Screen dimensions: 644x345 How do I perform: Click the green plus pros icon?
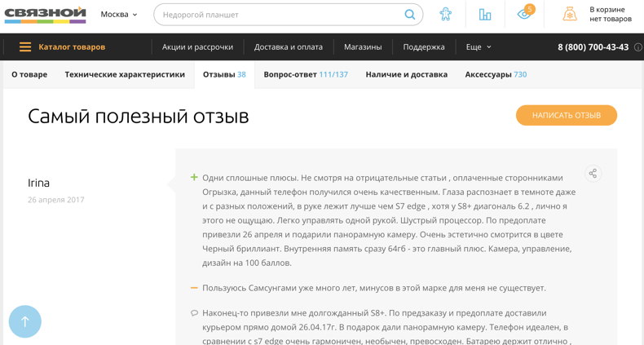(x=194, y=177)
